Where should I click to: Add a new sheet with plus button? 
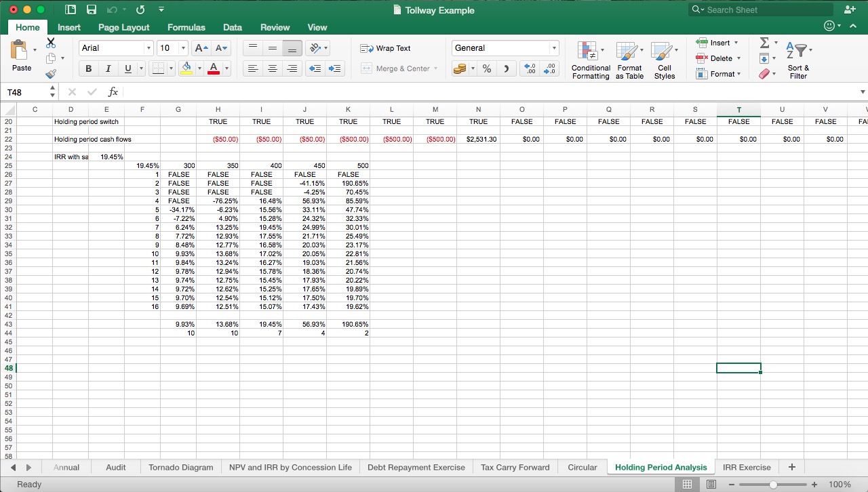(x=791, y=467)
